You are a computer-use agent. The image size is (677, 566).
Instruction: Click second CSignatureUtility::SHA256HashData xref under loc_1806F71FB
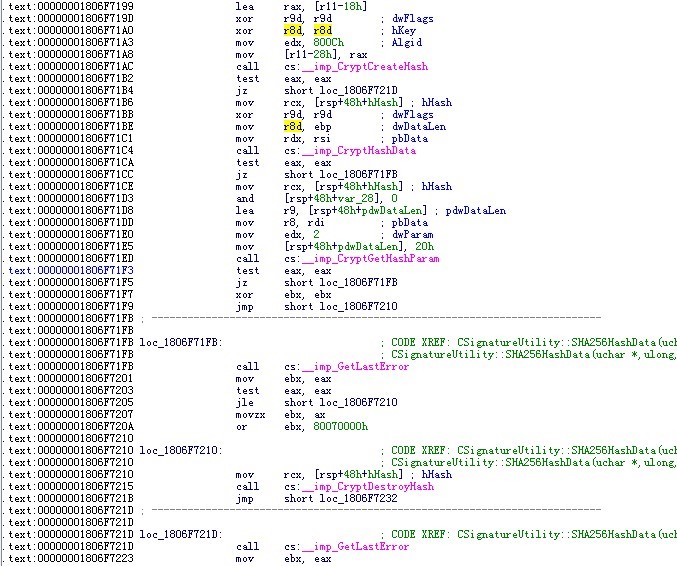pos(534,354)
